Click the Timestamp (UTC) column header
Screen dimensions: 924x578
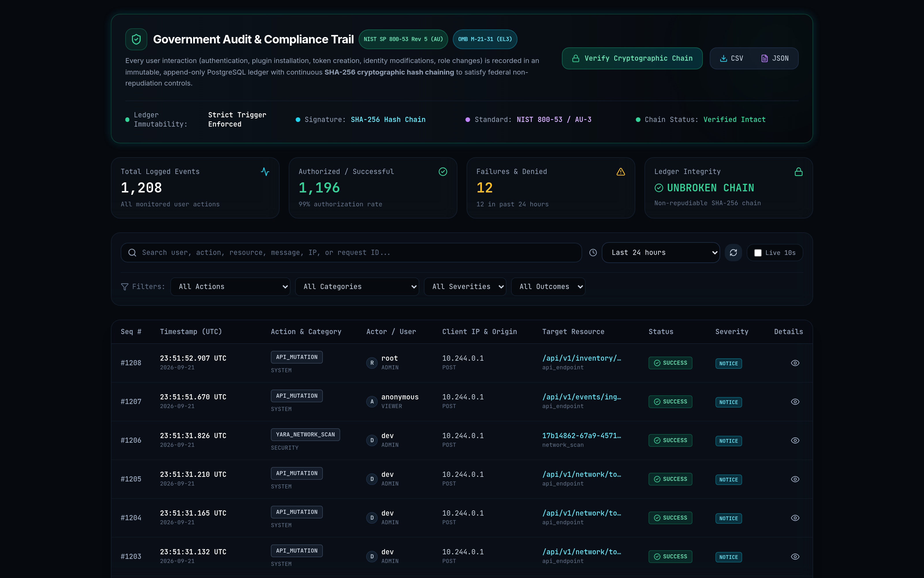(x=191, y=332)
